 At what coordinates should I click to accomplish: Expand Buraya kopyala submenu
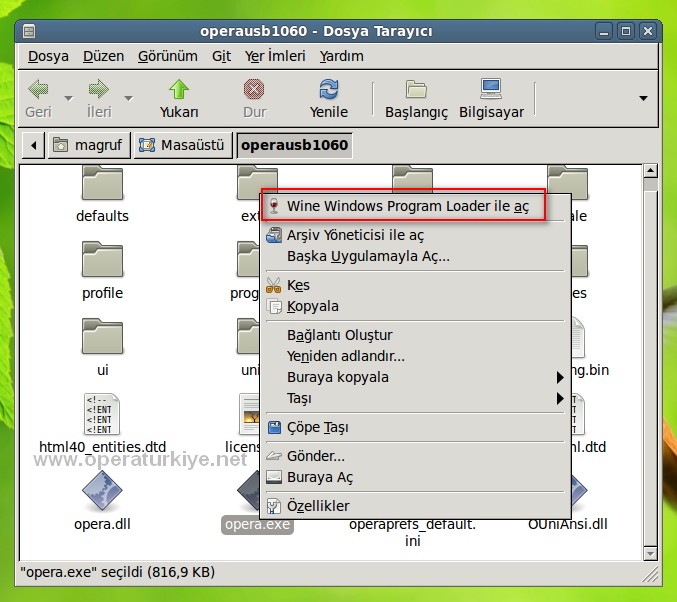tap(414, 377)
